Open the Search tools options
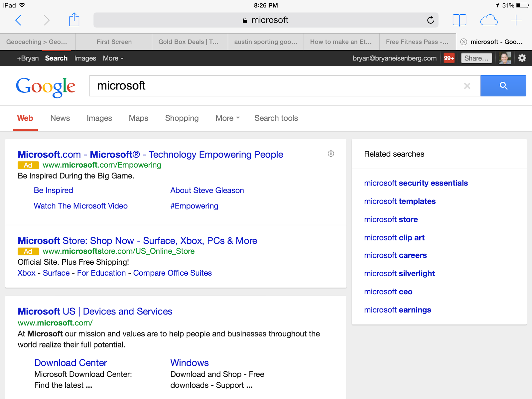The height and width of the screenshot is (399, 532). [x=276, y=118]
